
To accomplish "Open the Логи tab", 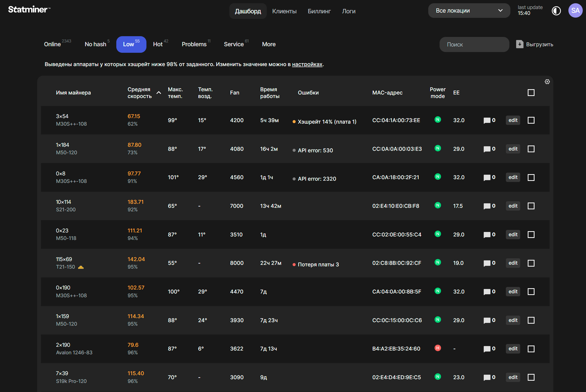I will click(349, 11).
